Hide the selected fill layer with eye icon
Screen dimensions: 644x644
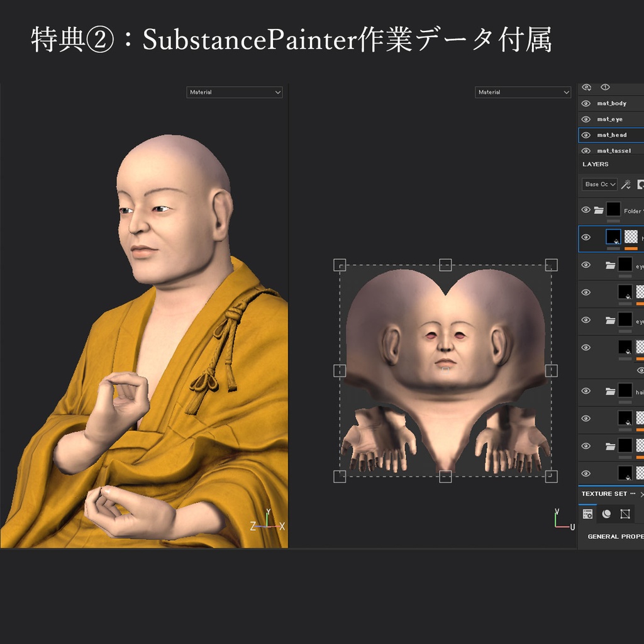pyautogui.click(x=586, y=238)
